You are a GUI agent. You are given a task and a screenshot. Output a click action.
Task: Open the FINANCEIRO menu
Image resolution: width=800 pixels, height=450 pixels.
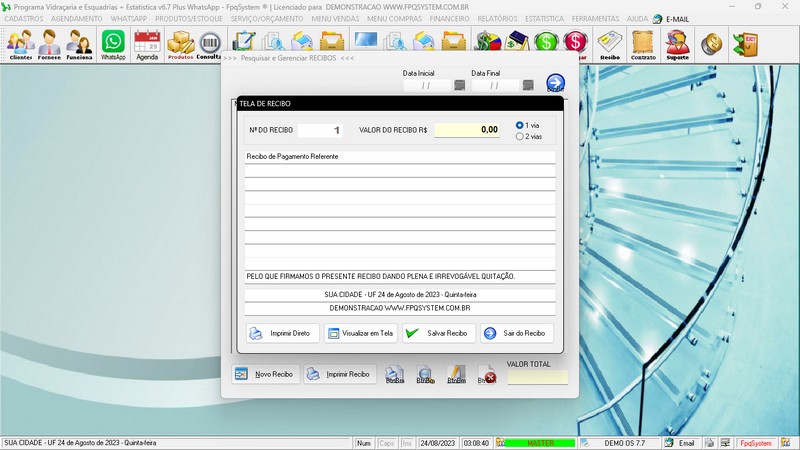pos(449,19)
